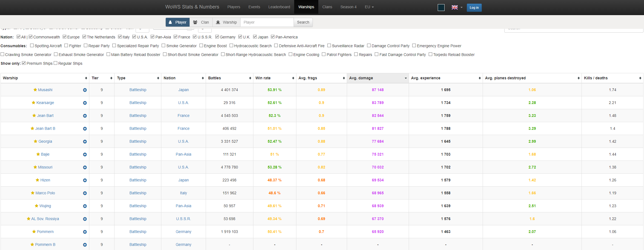Sort table by Win rate column

coord(274,78)
